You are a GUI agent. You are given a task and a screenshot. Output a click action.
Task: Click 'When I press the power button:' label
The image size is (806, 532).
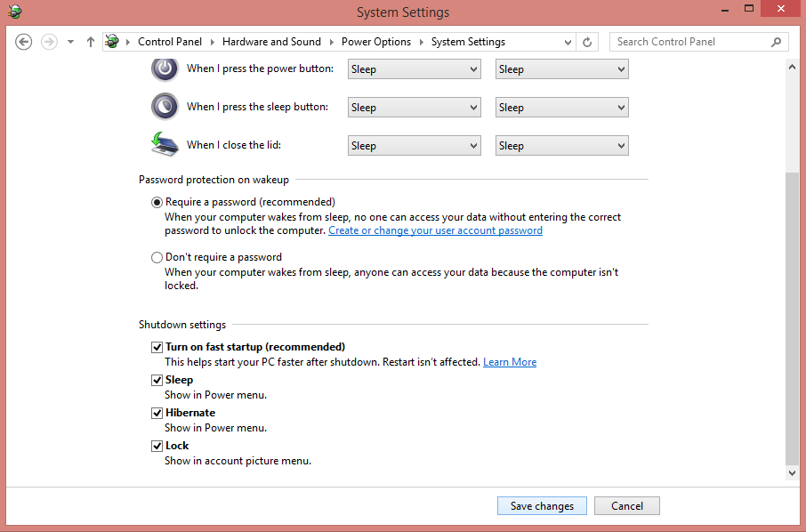(260, 69)
